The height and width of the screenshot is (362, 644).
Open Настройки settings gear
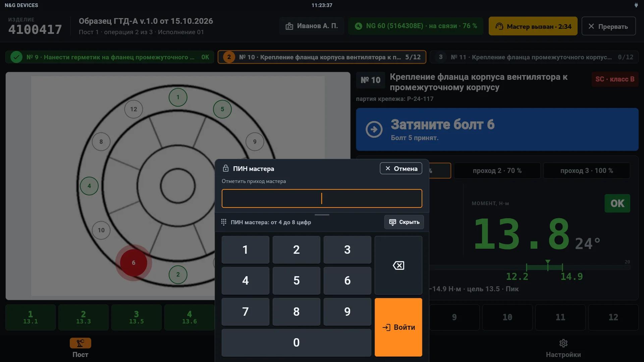[x=563, y=348]
